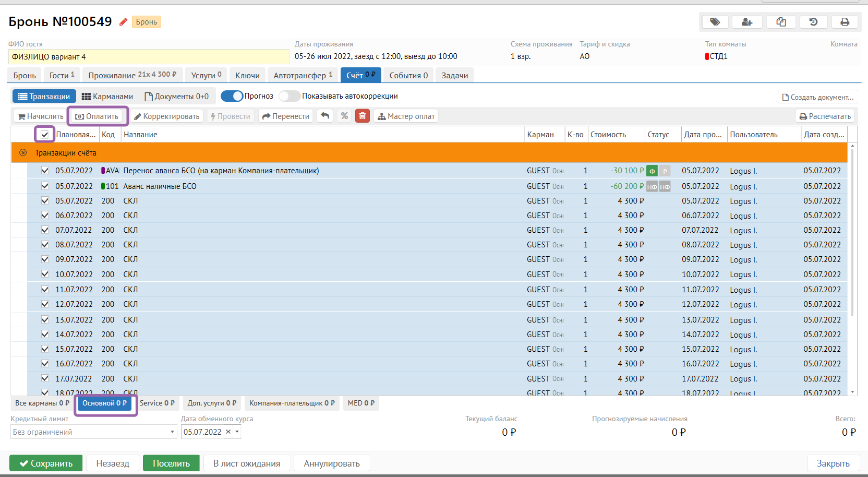This screenshot has height=477, width=868.
Task: Collapse the Транзакции счёта group
Action: 23,153
